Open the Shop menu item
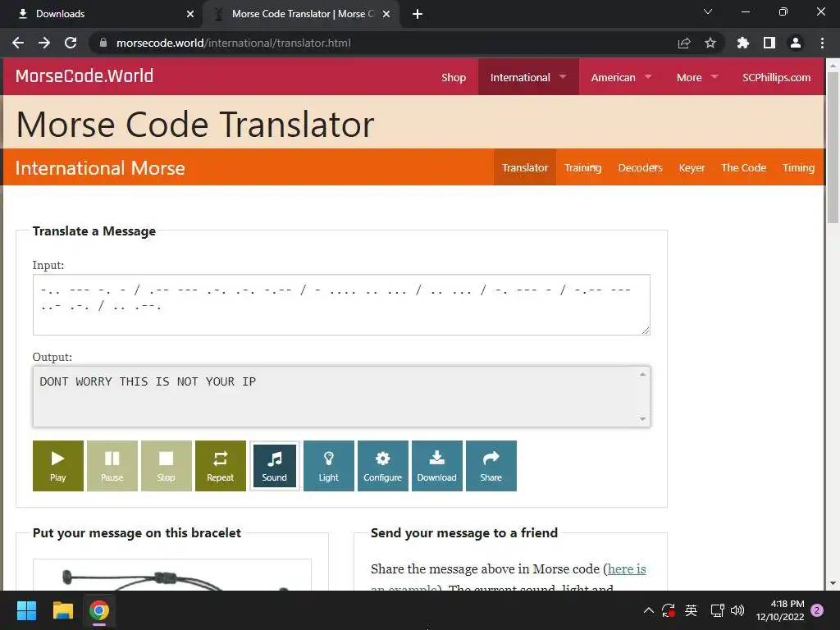840x630 pixels. pos(453,77)
